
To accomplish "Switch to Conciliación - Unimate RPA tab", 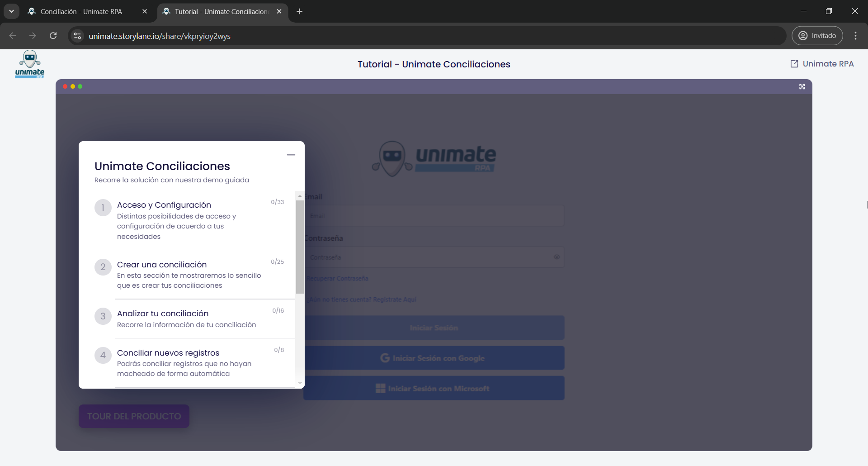I will [x=81, y=12].
